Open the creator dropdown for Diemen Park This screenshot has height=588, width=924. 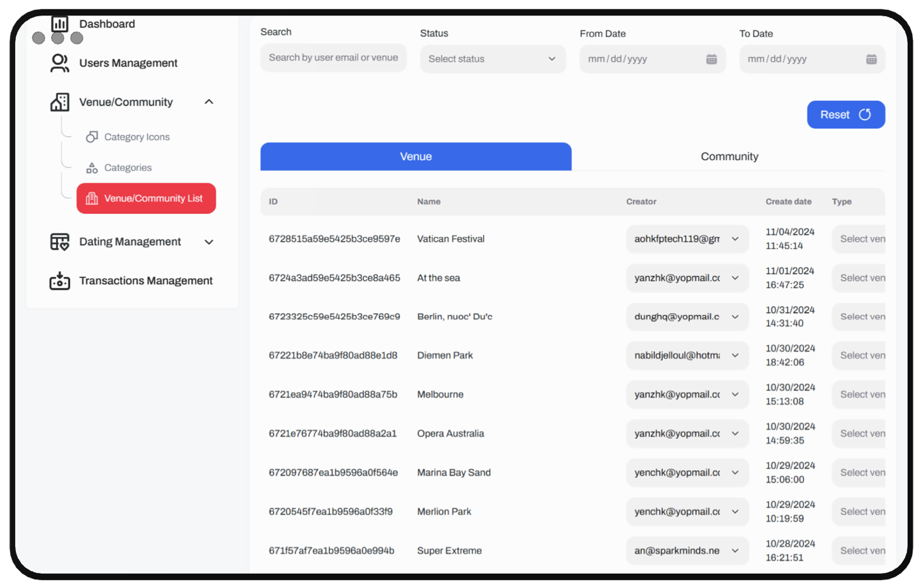pos(687,355)
